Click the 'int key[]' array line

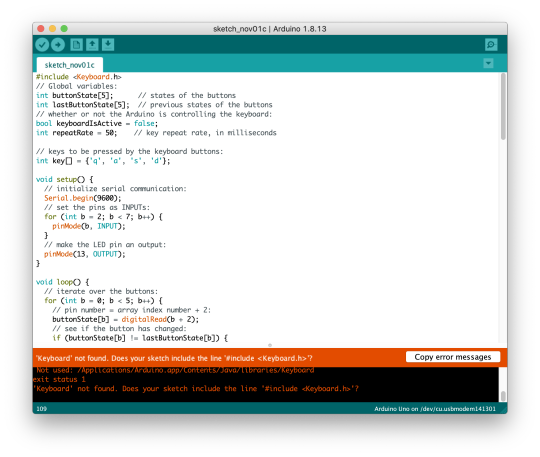(x=103, y=161)
